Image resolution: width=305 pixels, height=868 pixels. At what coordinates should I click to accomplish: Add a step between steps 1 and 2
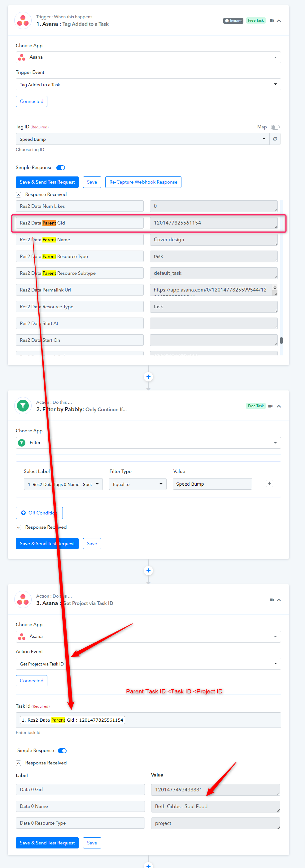[x=148, y=377]
